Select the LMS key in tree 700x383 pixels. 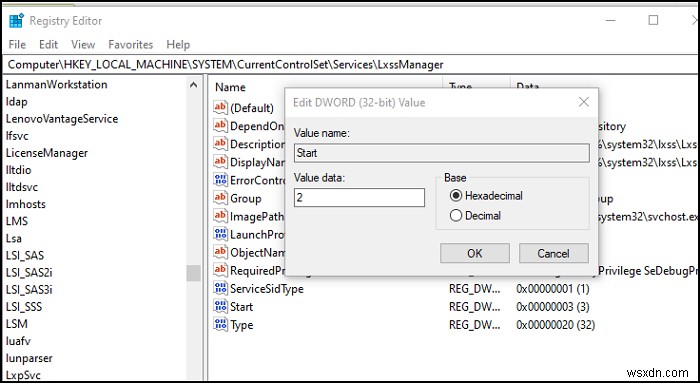pyautogui.click(x=17, y=221)
